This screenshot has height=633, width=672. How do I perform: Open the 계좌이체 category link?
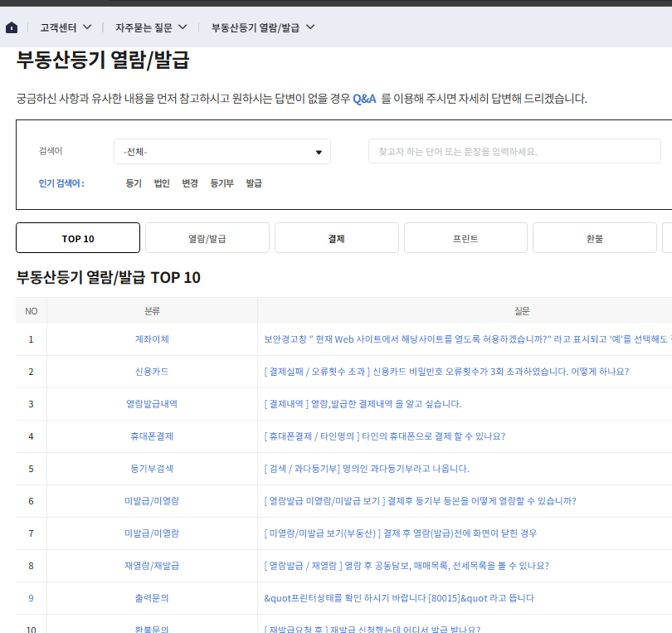coord(153,339)
